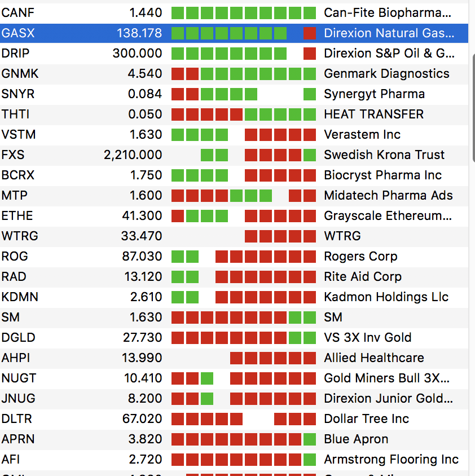
Task: Select the AFI ticker symbol
Action: click(10, 460)
